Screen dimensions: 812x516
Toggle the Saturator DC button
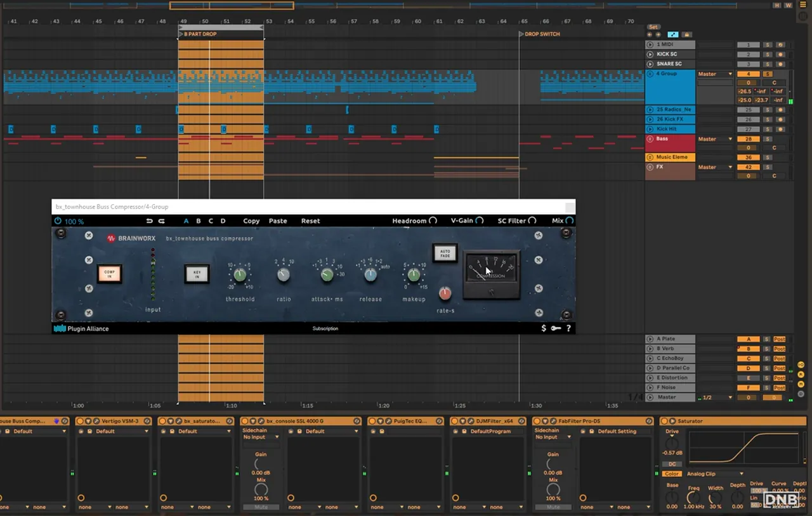672,464
